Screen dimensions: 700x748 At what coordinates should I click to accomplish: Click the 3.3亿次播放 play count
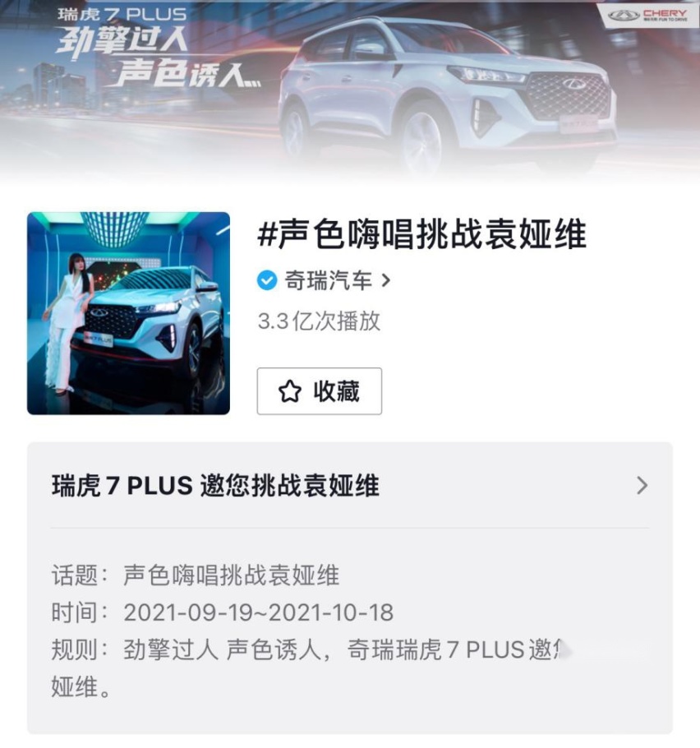click(319, 321)
